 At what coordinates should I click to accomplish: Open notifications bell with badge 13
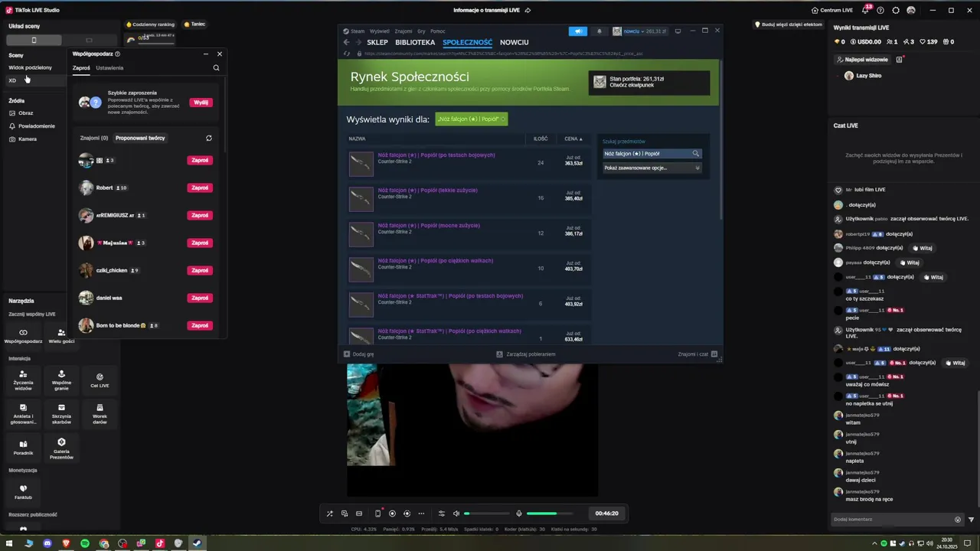click(865, 10)
